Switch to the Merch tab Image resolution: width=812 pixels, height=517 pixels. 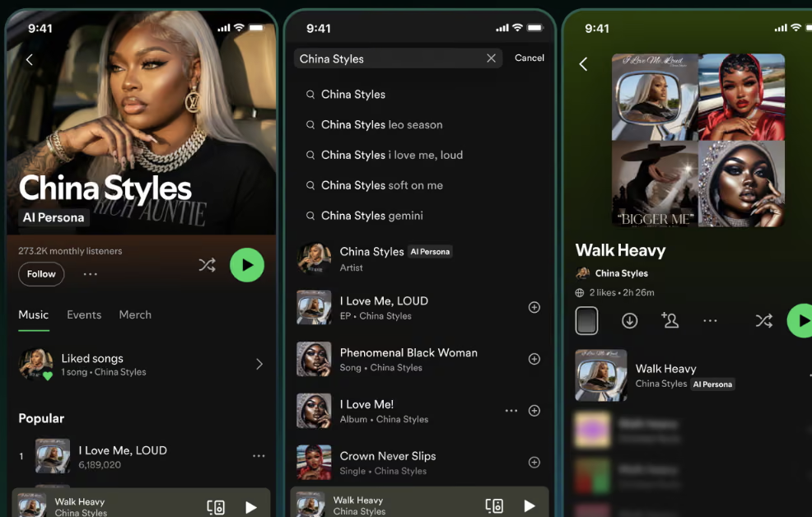coord(135,315)
